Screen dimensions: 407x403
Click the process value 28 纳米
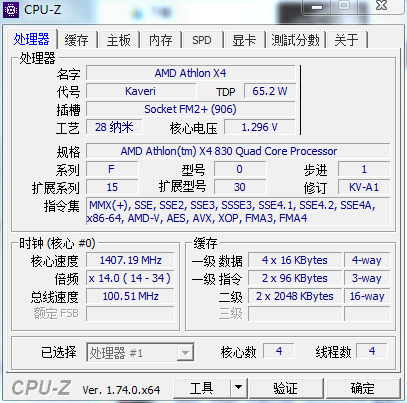114,127
